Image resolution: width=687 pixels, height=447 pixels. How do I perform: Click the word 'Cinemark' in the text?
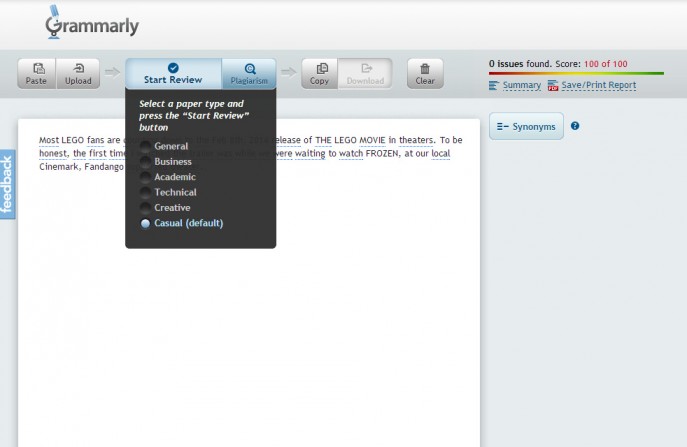59,167
